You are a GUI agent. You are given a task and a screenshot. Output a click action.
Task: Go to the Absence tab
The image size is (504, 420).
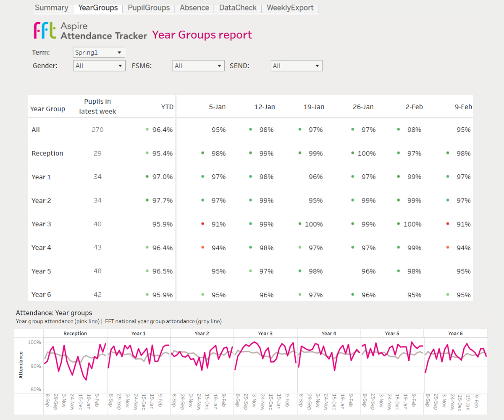click(x=194, y=8)
